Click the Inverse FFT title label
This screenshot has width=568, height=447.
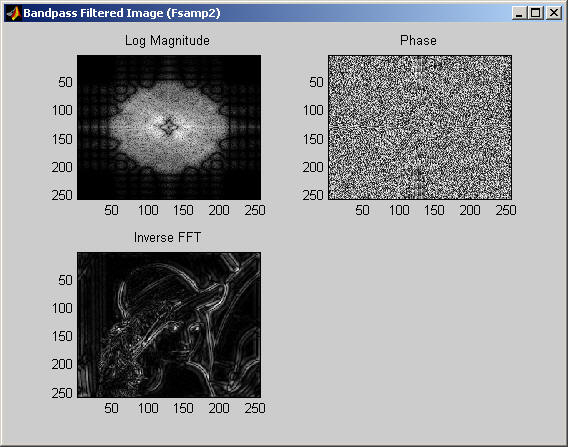167,238
